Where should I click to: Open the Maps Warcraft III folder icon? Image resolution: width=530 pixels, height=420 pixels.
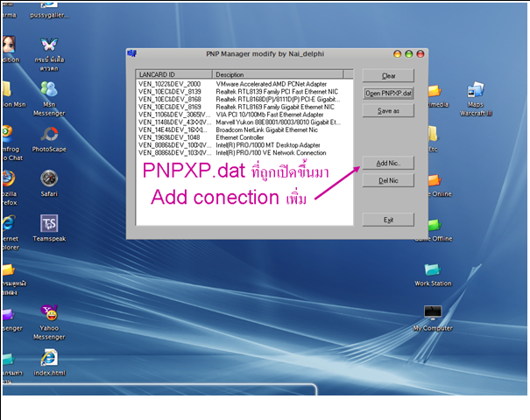pos(476,99)
